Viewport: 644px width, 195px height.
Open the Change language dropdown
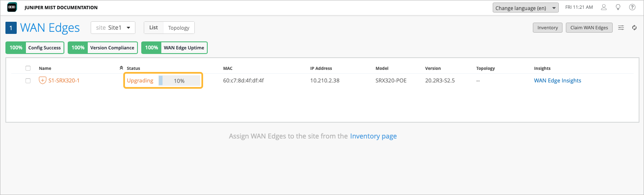(x=525, y=8)
